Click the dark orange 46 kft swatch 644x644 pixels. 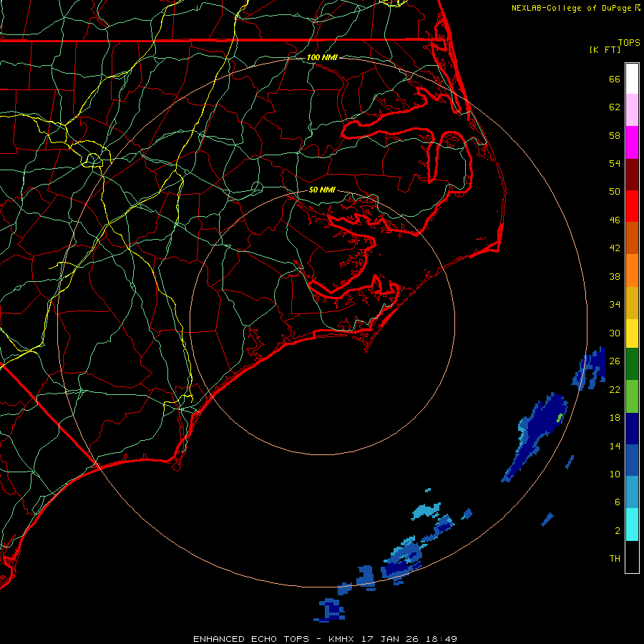(x=632, y=238)
